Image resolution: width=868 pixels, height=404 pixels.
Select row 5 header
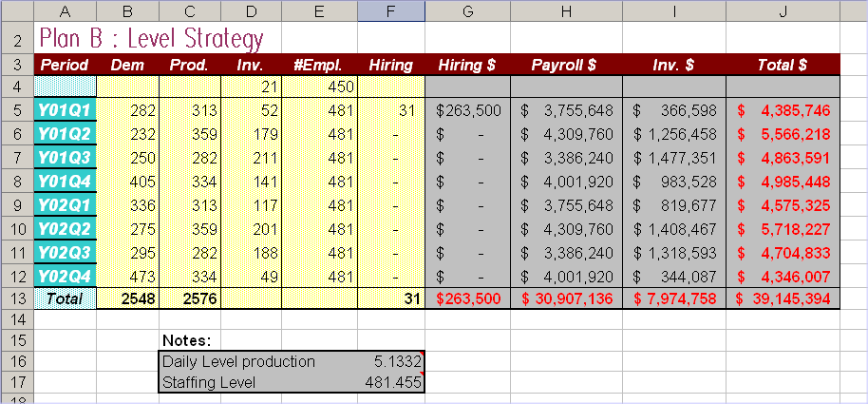point(16,110)
